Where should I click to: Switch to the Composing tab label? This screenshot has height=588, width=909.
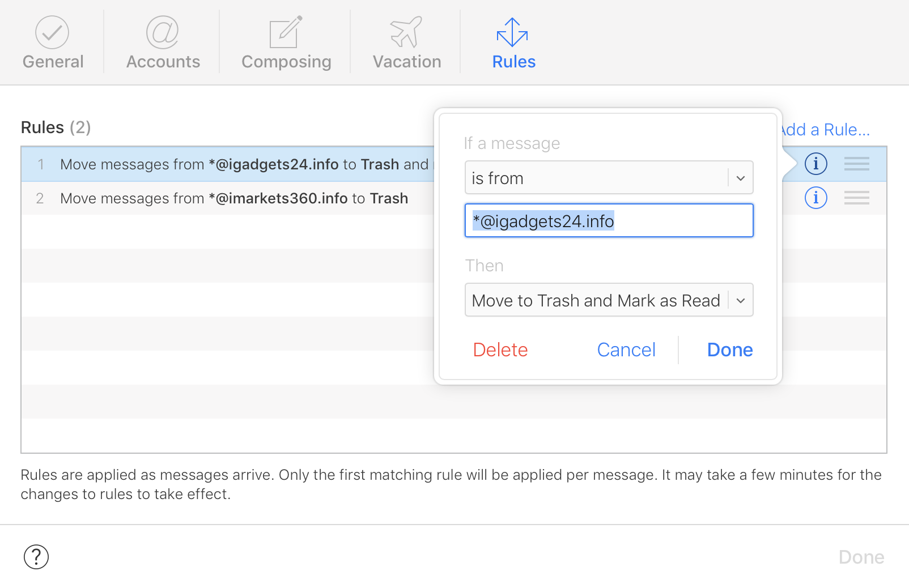[x=286, y=62]
